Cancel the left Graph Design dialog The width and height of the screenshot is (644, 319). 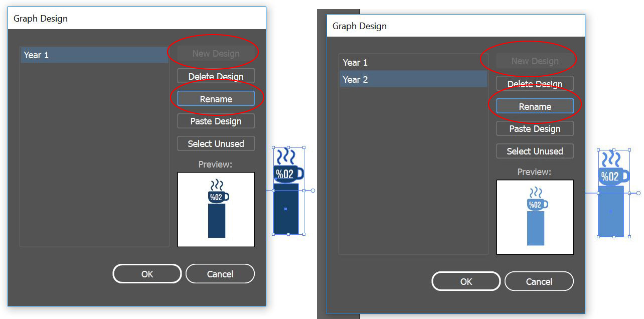click(x=220, y=274)
